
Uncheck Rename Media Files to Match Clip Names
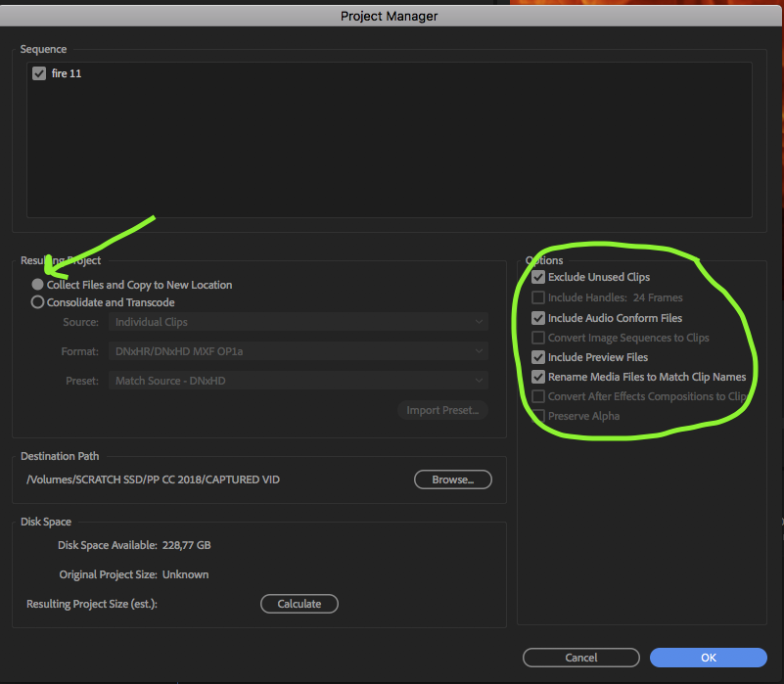click(x=538, y=376)
